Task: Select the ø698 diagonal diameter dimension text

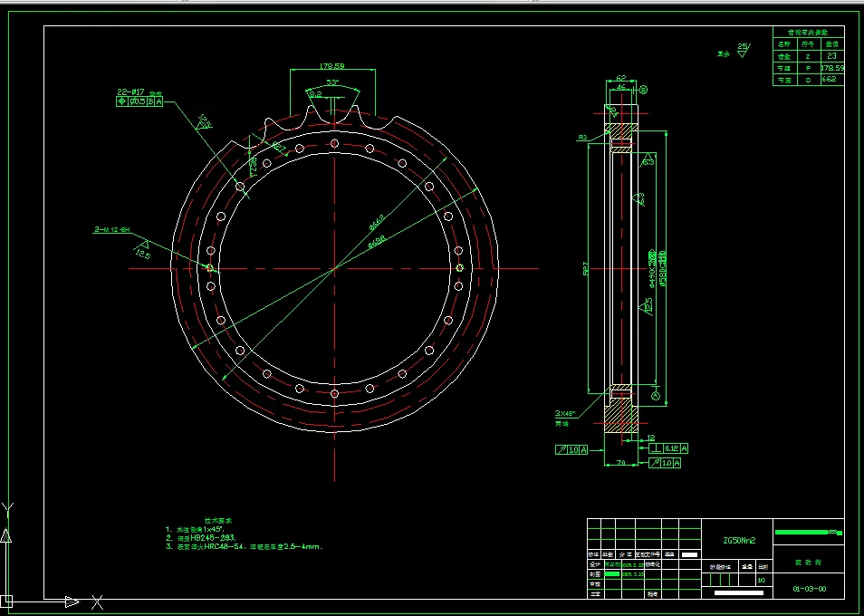Action: [x=377, y=241]
